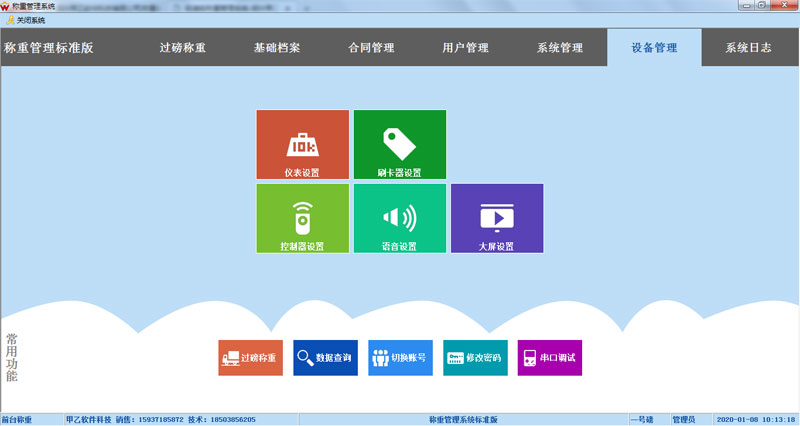Open 仪表设置 instrument settings tile
800x426 pixels.
[303, 145]
